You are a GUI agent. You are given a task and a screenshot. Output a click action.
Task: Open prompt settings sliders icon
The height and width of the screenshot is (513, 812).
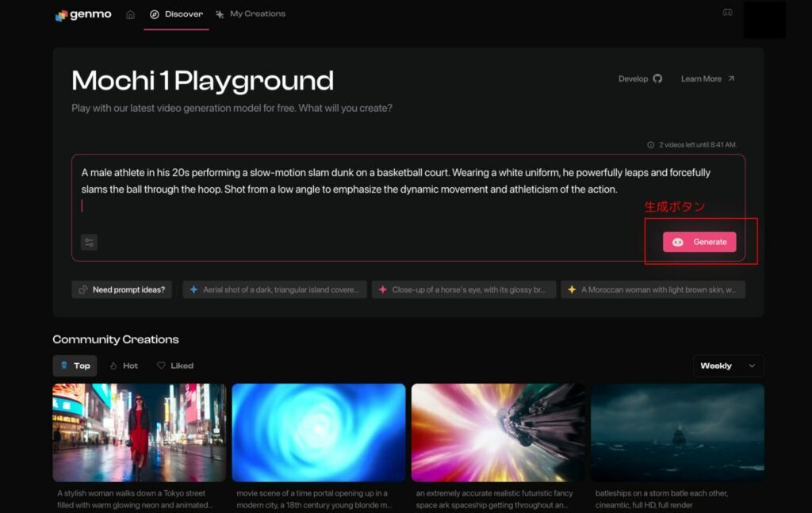[89, 243]
